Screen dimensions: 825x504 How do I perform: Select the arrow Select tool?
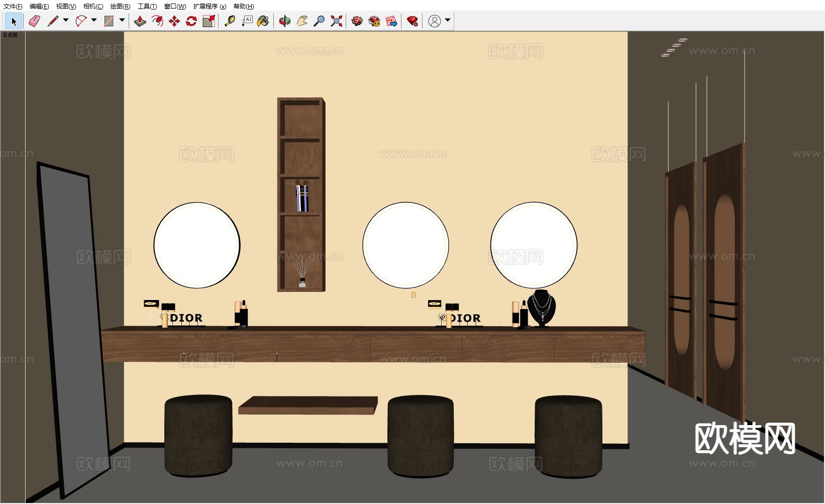click(14, 21)
